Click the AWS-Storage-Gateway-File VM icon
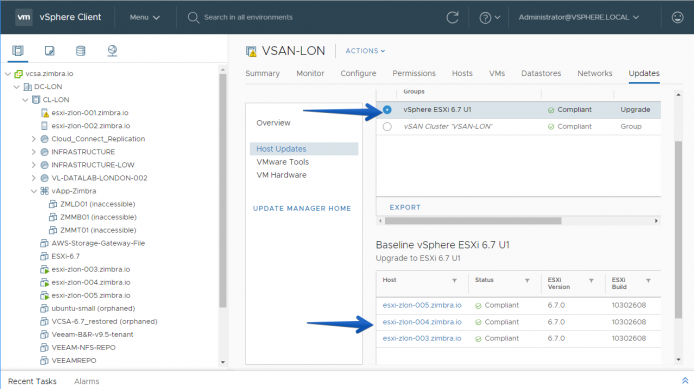 [x=44, y=243]
